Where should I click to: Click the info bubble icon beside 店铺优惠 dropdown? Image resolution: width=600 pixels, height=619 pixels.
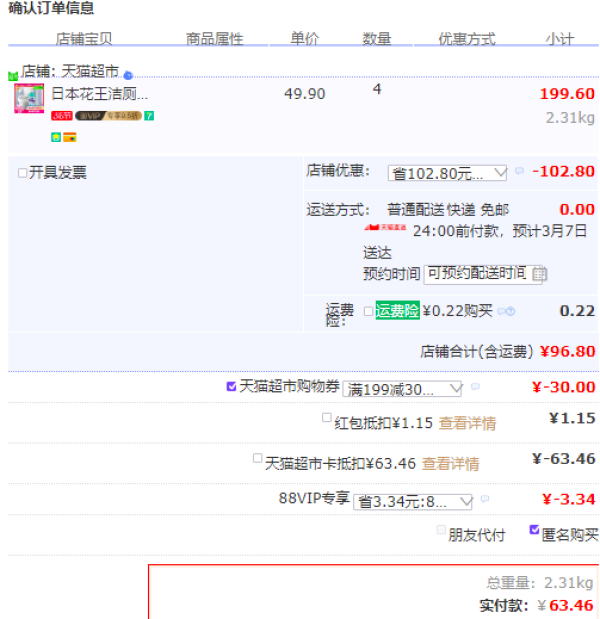(519, 171)
